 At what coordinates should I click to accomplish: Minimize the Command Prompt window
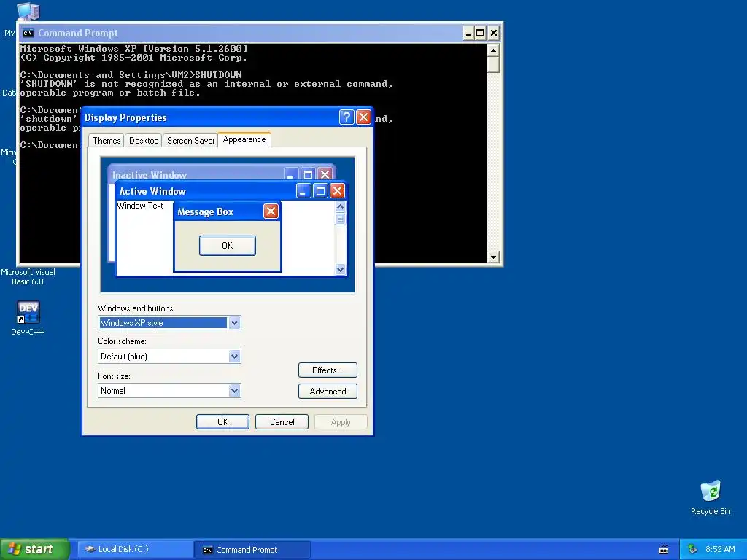point(468,33)
